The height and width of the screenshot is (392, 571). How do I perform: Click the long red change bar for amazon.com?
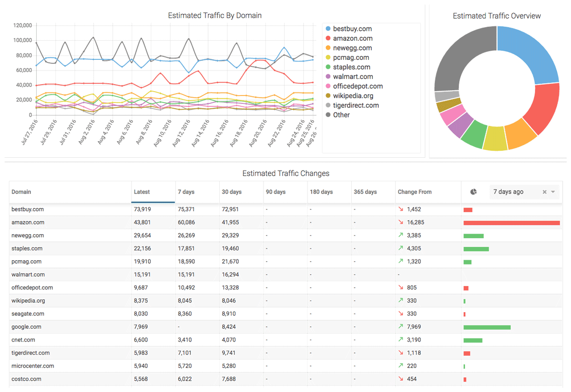point(512,223)
